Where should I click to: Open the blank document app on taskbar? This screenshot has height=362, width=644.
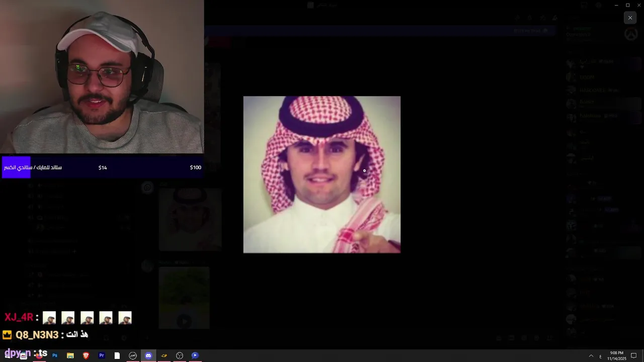[117, 355]
